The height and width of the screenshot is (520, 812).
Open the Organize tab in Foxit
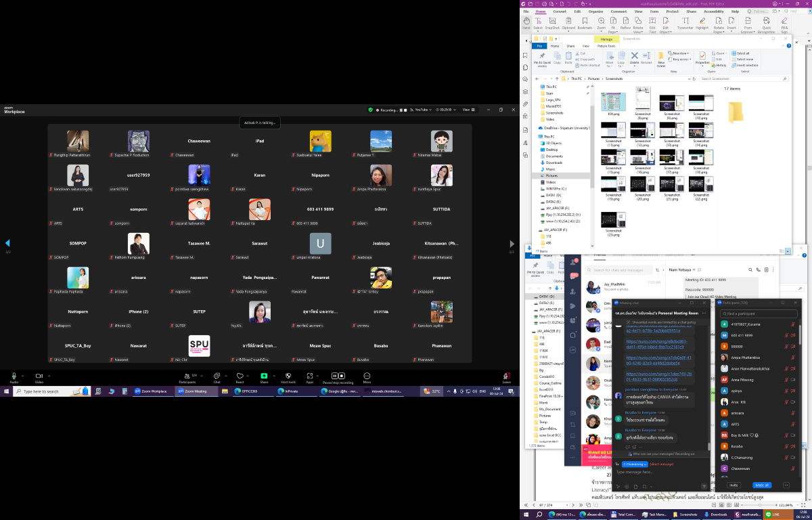pyautogui.click(x=595, y=12)
